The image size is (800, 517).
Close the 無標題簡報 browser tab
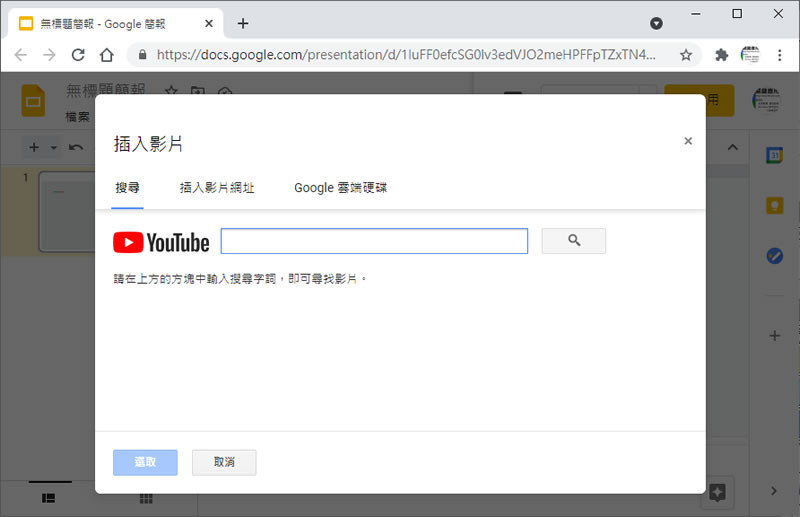pyautogui.click(x=209, y=23)
